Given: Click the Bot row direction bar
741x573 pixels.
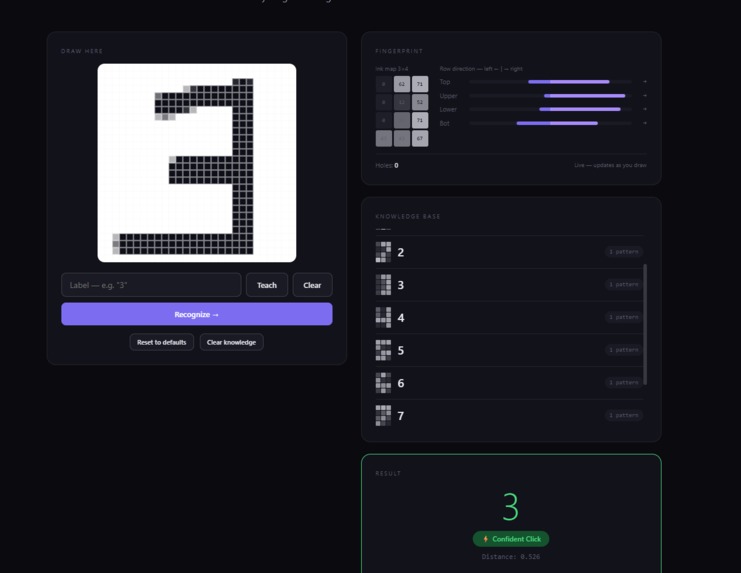Looking at the screenshot, I should point(550,123).
